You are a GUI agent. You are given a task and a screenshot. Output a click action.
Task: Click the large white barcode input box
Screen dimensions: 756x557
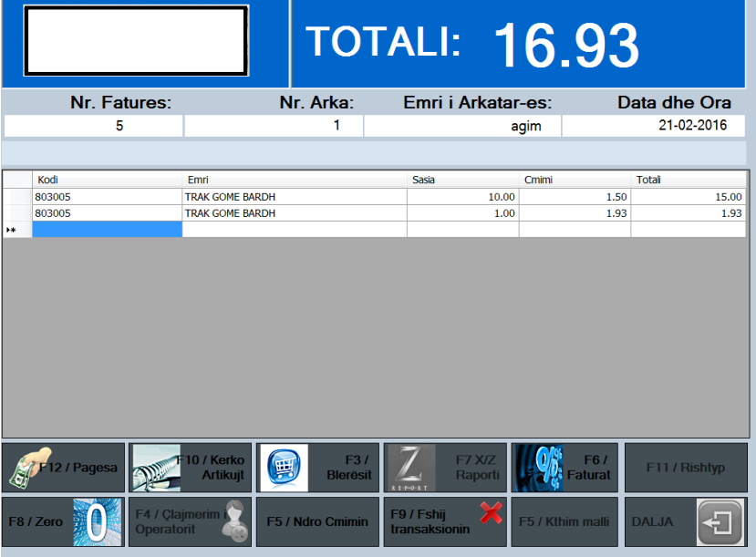(x=137, y=41)
